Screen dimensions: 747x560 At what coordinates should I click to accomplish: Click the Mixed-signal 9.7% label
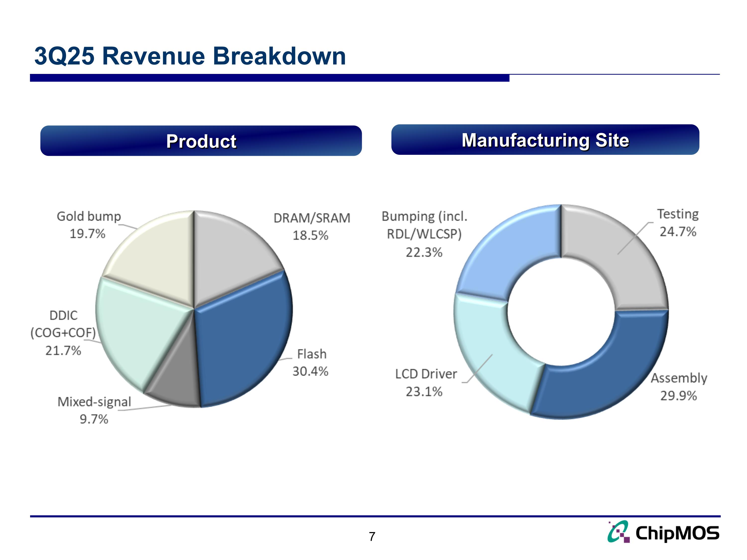(x=94, y=410)
